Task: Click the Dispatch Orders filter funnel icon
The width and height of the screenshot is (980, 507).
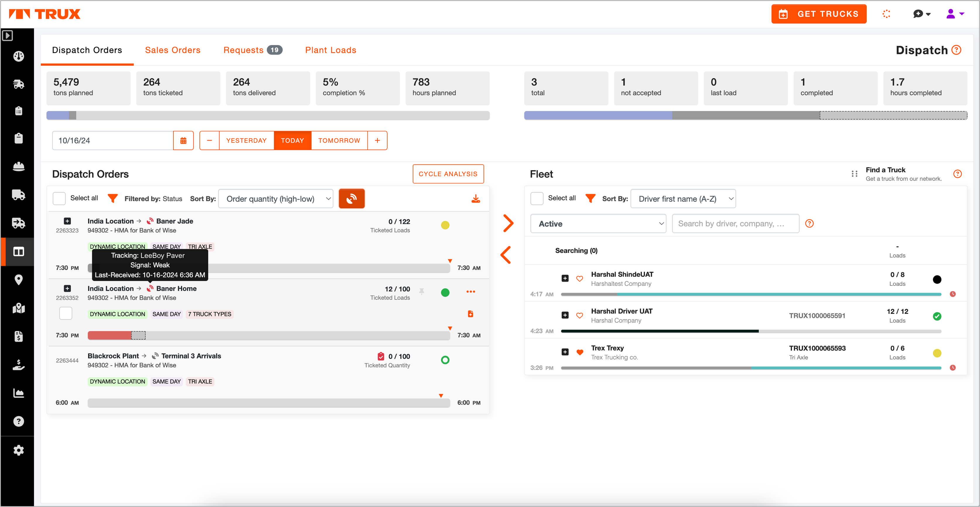Action: pos(112,198)
